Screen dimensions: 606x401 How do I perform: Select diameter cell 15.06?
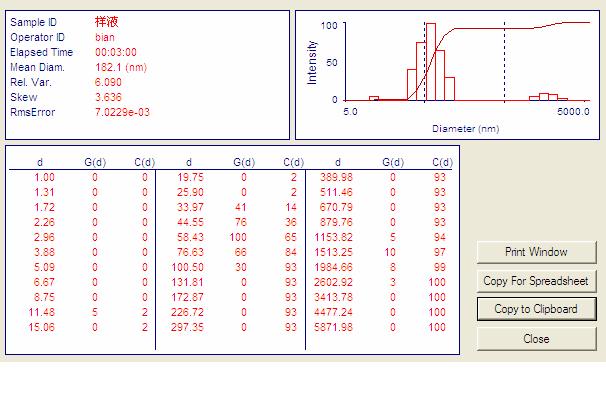(42, 327)
